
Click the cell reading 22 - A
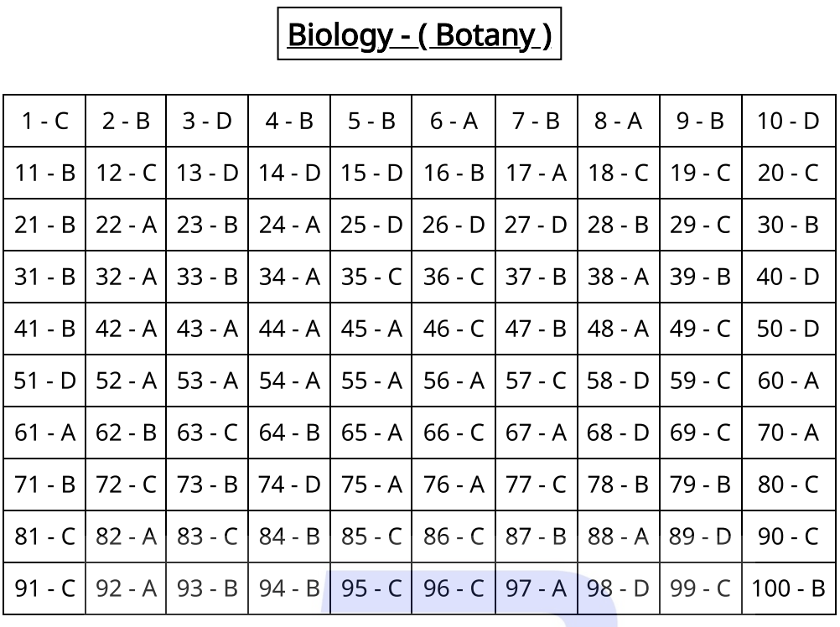(x=126, y=225)
